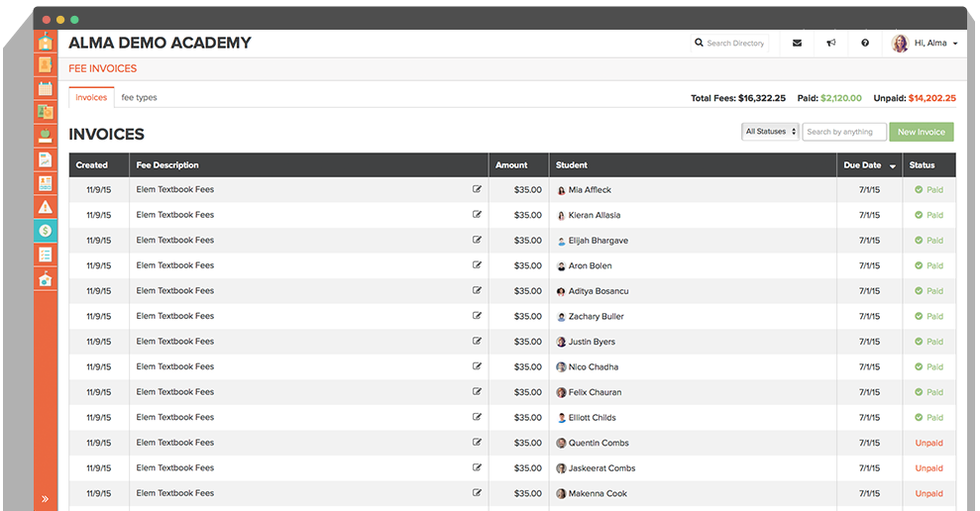Click the New Invoice button

921,132
